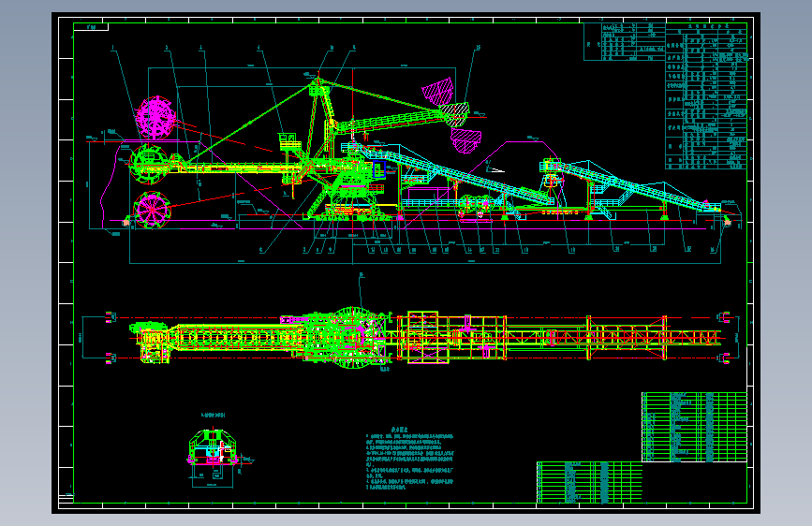The height and width of the screenshot is (526, 812).
Task: Select the upper parts list table
Action: [694, 427]
